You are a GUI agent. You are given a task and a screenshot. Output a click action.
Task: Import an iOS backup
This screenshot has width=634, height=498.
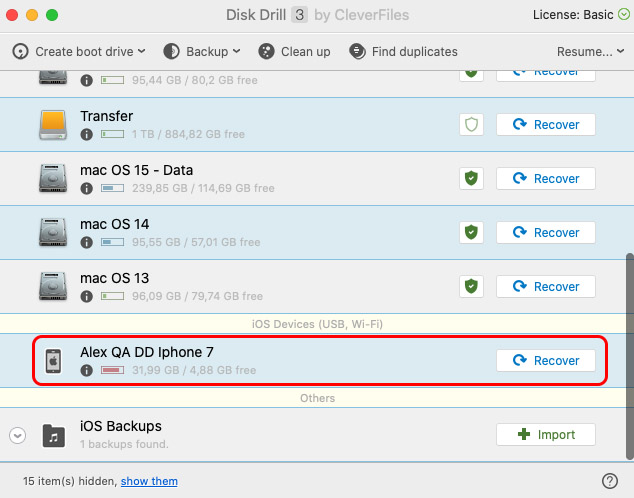(x=546, y=435)
